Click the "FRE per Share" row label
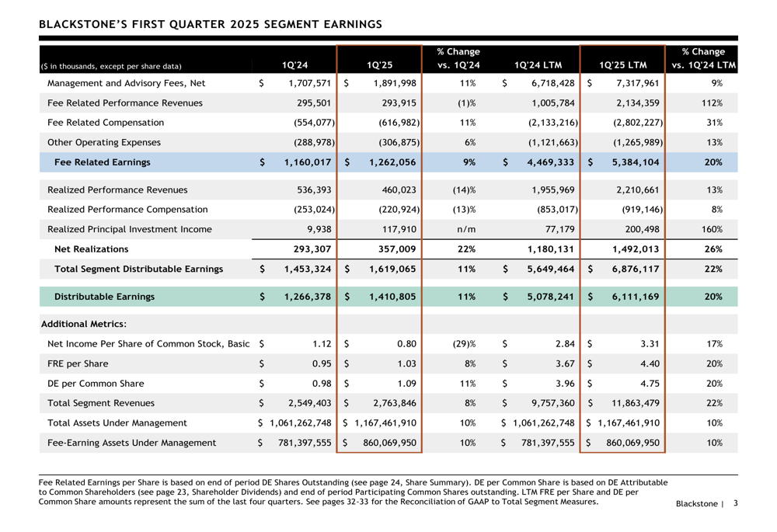 78,363
